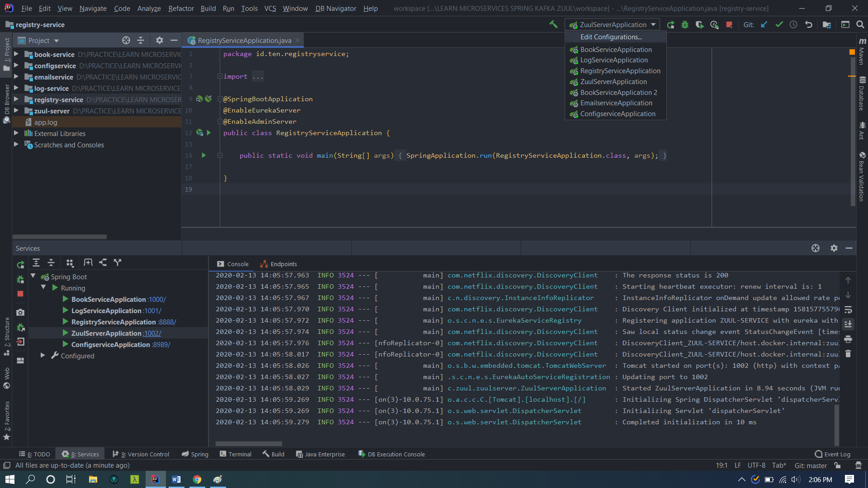Stop the running service with the red square
This screenshot has height=488, width=868.
[20, 294]
